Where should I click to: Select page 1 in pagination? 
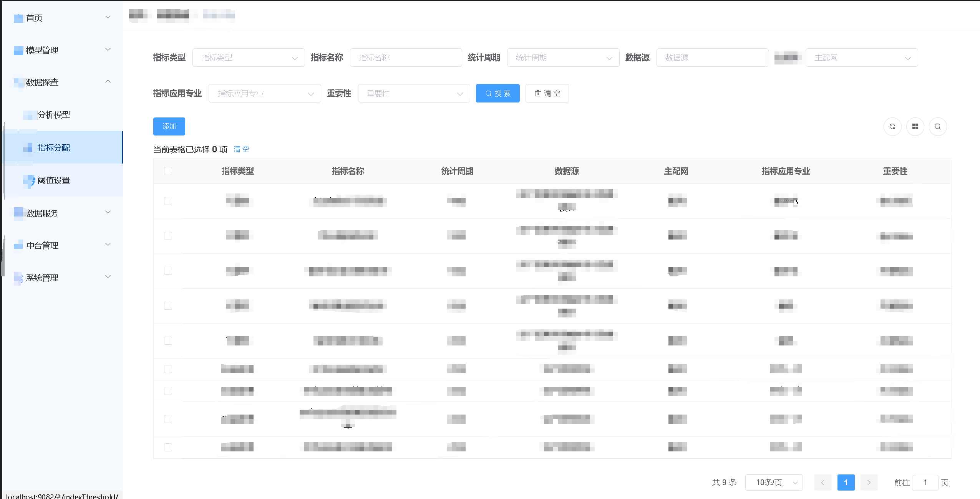click(846, 482)
